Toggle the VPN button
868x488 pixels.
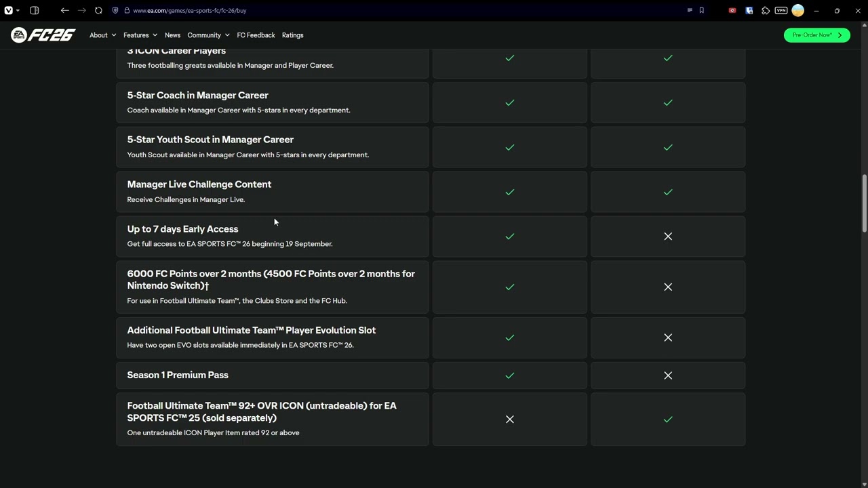[x=781, y=10]
